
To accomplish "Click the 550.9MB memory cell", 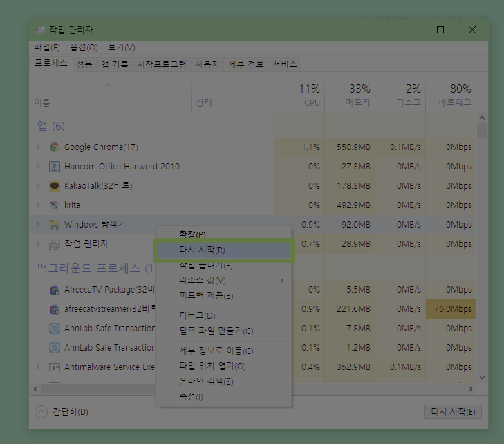I will coord(350,147).
